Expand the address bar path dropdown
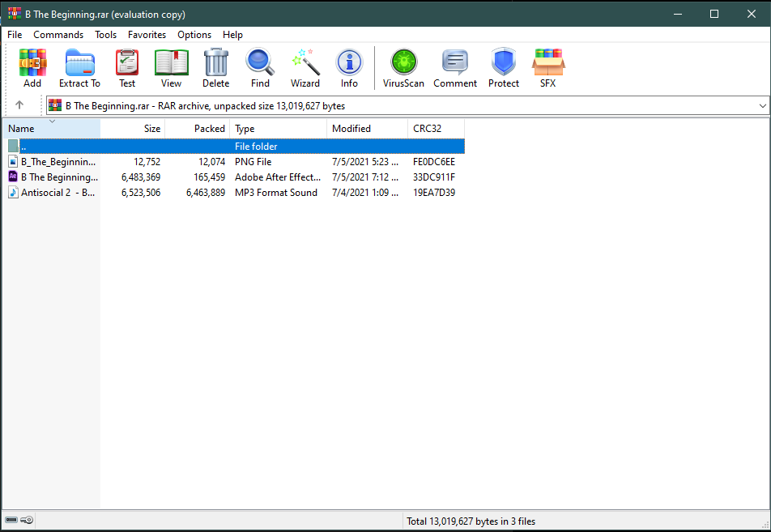 click(x=762, y=106)
